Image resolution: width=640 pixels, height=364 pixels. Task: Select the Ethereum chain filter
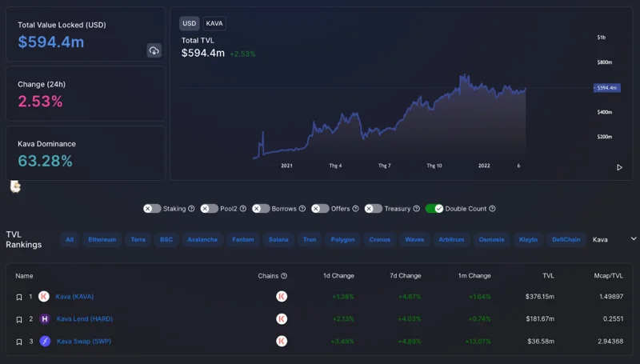[102, 239]
